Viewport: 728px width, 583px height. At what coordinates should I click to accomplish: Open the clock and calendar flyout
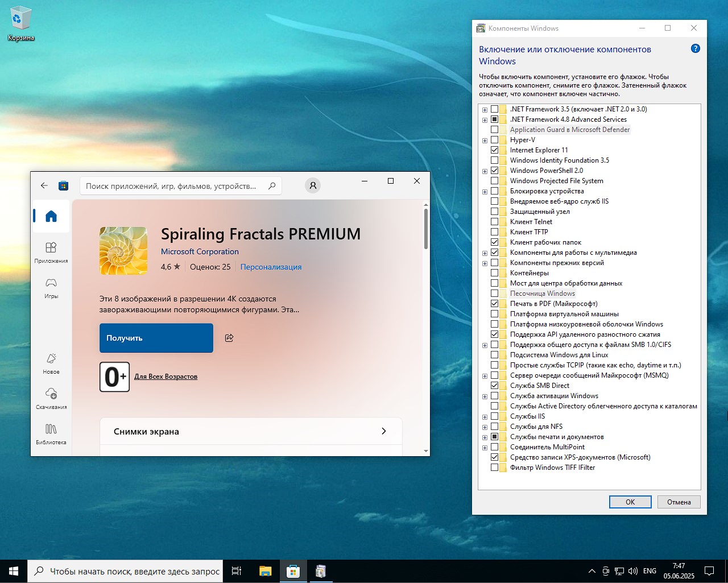[x=679, y=571]
